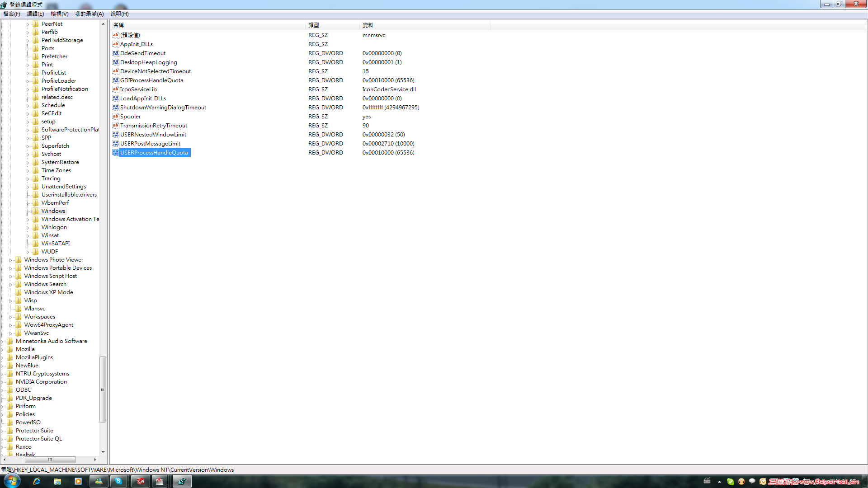Open the registry editor icon on taskbar
The width and height of the screenshot is (868, 488).
[x=182, y=481]
